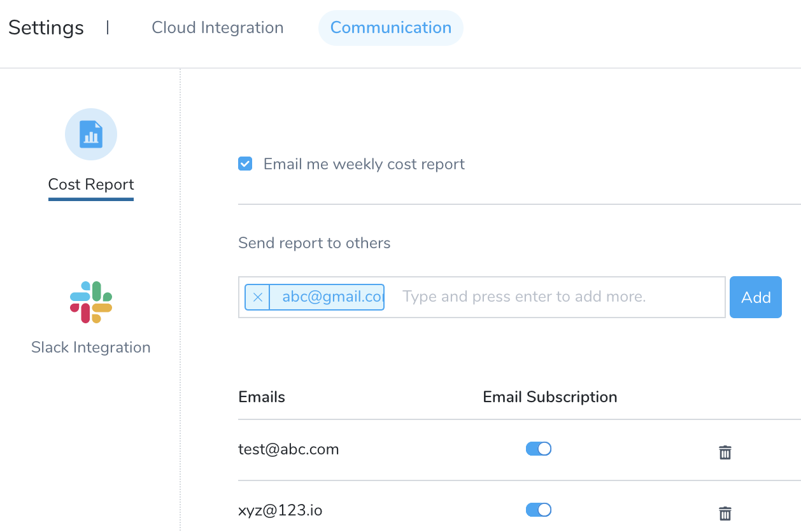Select the abc@gmail.com email tag
801x532 pixels.
click(327, 297)
